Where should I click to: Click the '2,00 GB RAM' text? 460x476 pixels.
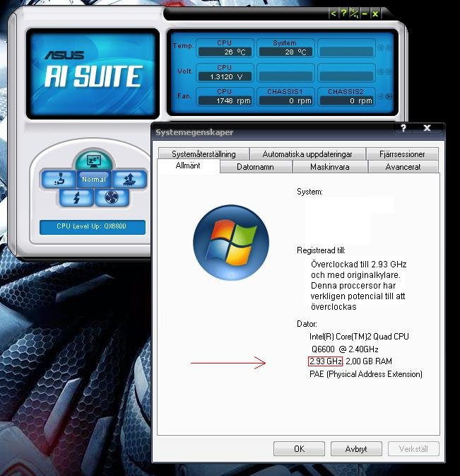[x=369, y=361]
